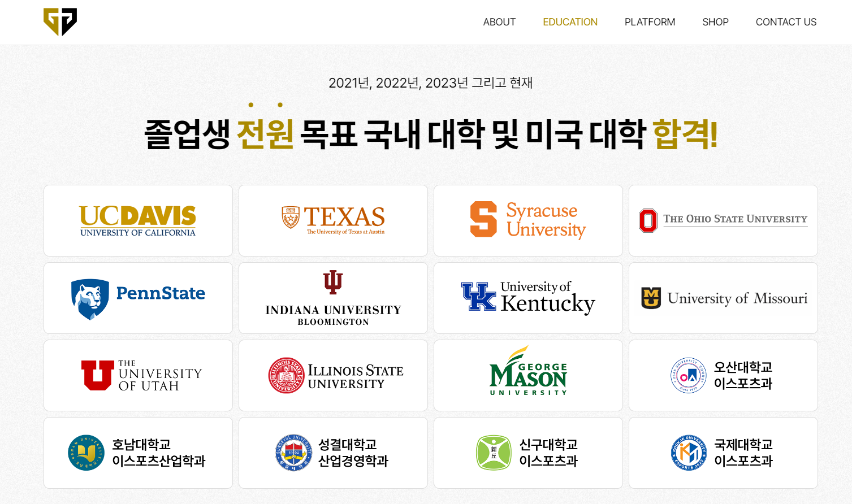Click the TEXAS wordmark text

pyautogui.click(x=344, y=217)
